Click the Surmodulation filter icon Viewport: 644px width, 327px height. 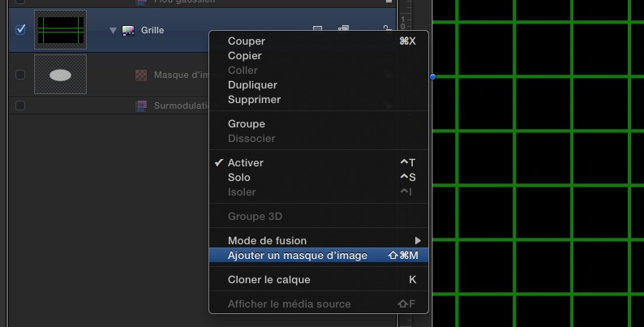(141, 105)
